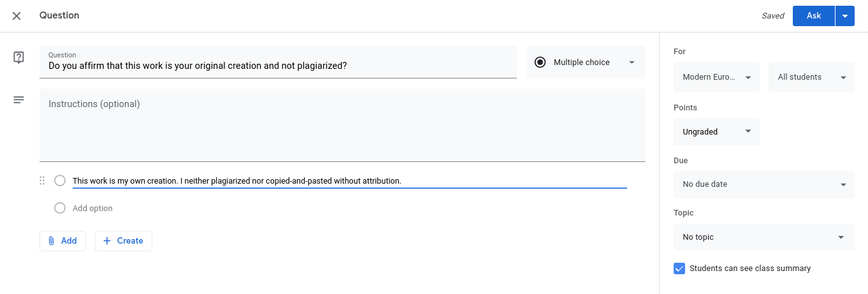
Task: Uncheck Students can see class summary
Action: tap(679, 268)
